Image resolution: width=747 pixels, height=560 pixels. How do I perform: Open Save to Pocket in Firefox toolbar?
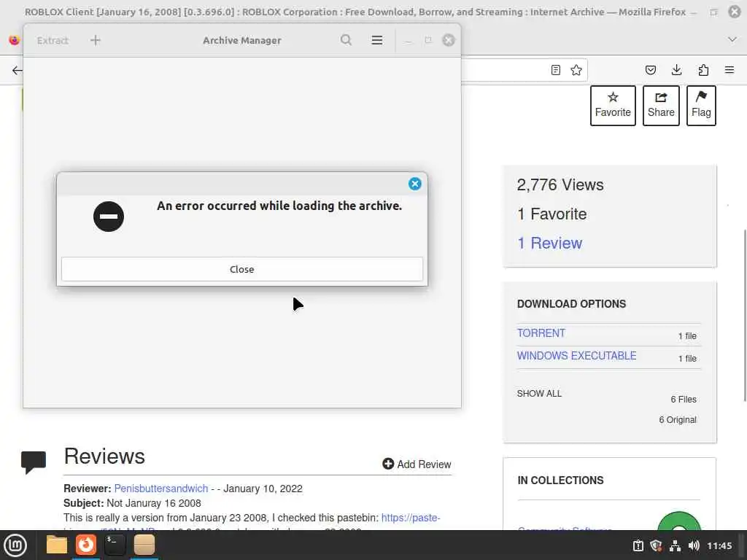click(x=650, y=70)
